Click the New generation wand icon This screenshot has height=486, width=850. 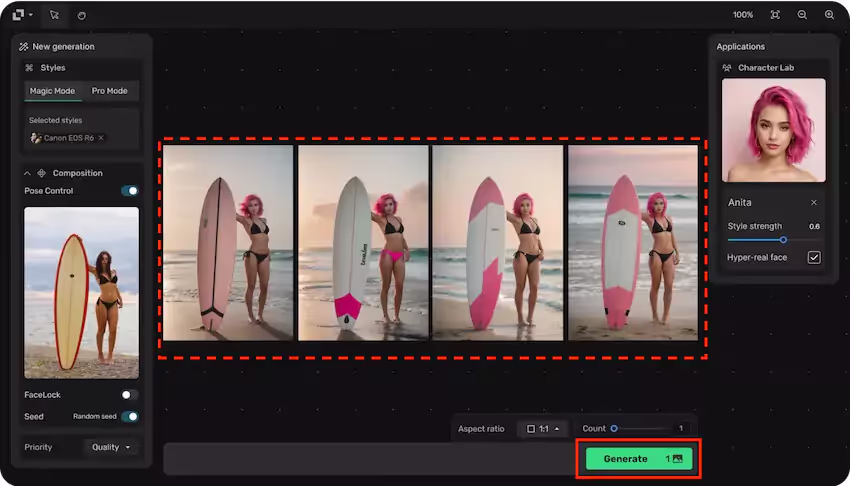(23, 47)
